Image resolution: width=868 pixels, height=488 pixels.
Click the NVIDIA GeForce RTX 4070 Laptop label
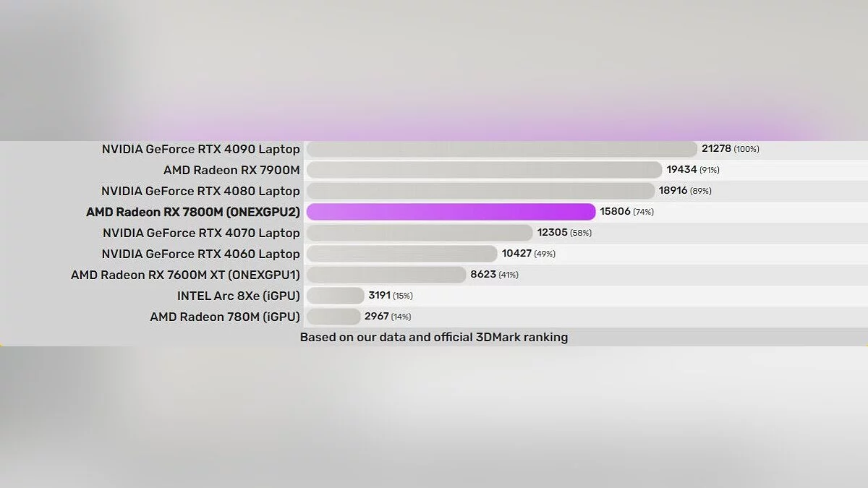200,233
